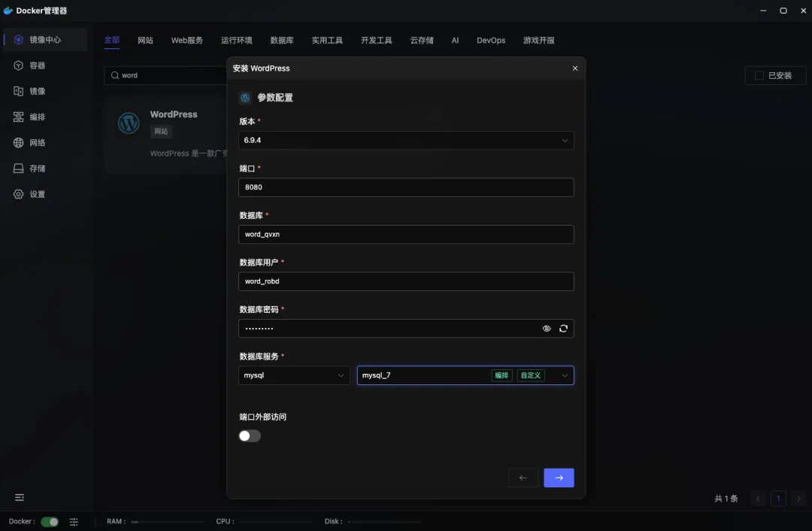Image resolution: width=812 pixels, height=531 pixels.
Task: Enable the 端口外部访问 switch
Action: click(250, 435)
